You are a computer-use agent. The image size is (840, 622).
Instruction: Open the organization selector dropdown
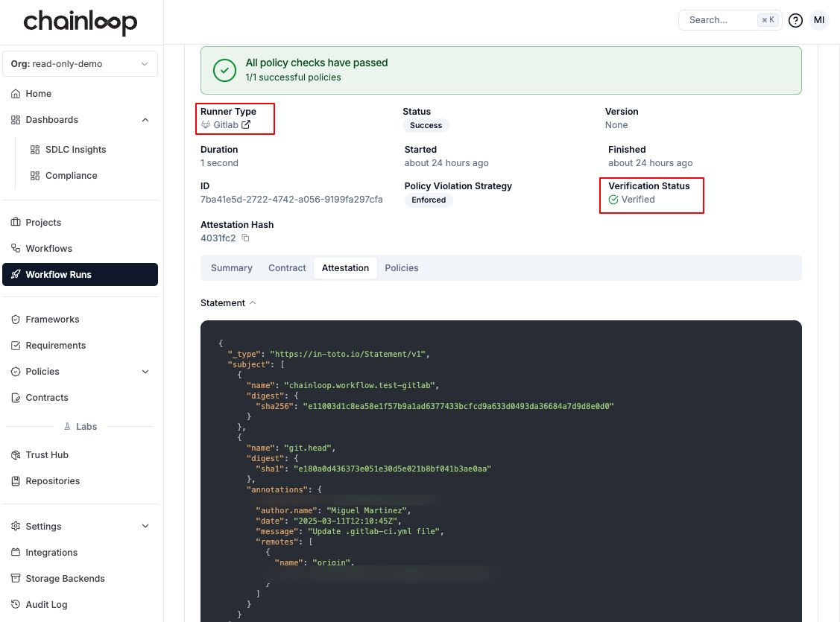click(x=80, y=64)
